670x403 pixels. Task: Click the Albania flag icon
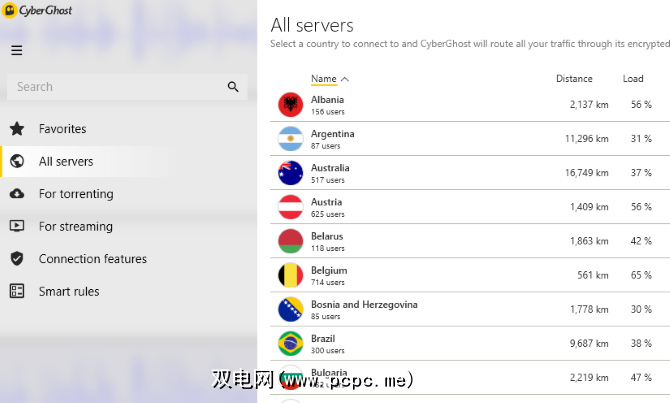(291, 105)
